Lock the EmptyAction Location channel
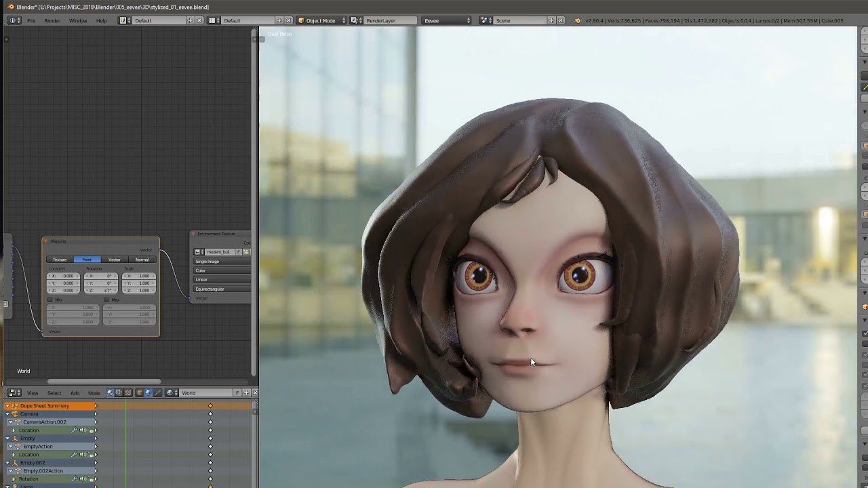 click(91, 454)
